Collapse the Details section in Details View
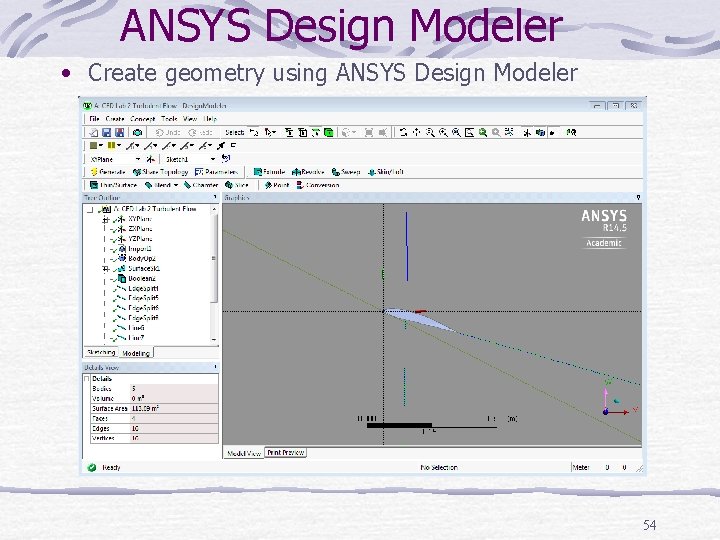Screen dimensions: 720x540 (x=87, y=379)
